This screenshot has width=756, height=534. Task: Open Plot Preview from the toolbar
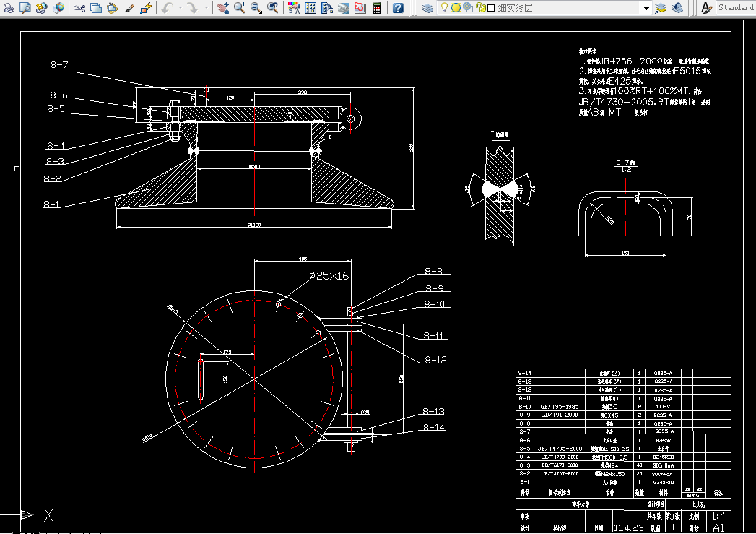click(x=25, y=8)
